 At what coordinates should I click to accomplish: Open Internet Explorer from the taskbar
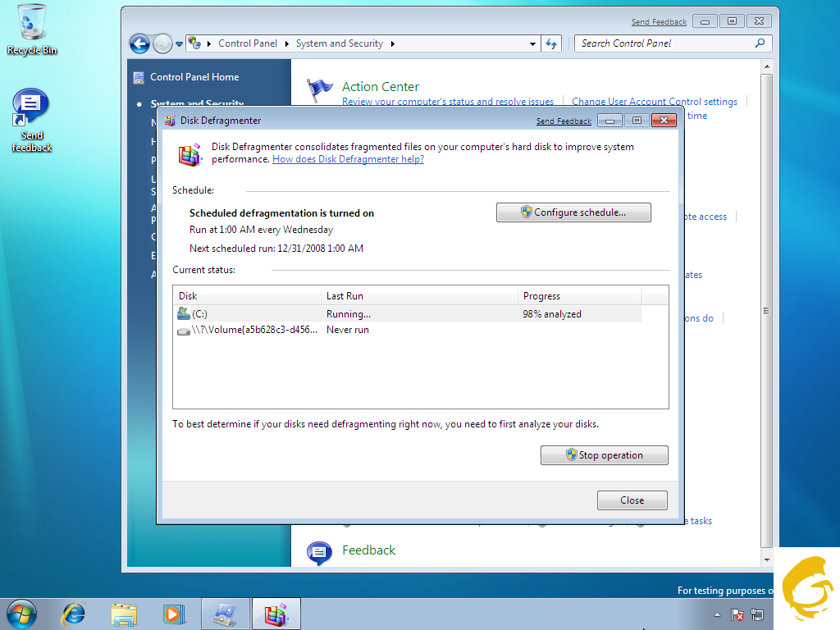[74, 613]
